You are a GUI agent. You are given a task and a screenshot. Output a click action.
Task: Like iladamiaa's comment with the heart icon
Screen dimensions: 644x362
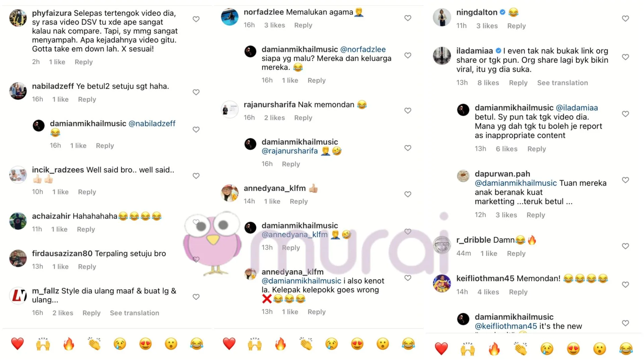click(625, 57)
